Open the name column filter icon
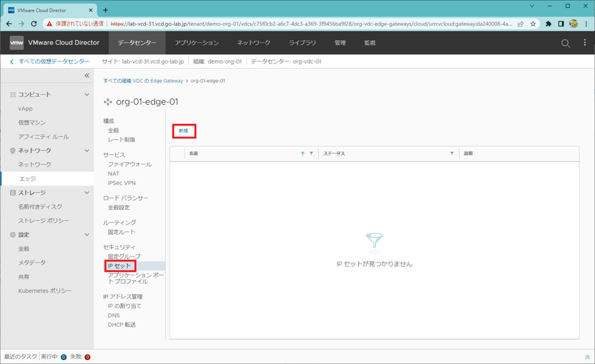Image resolution: width=595 pixels, height=364 pixels. [x=311, y=154]
